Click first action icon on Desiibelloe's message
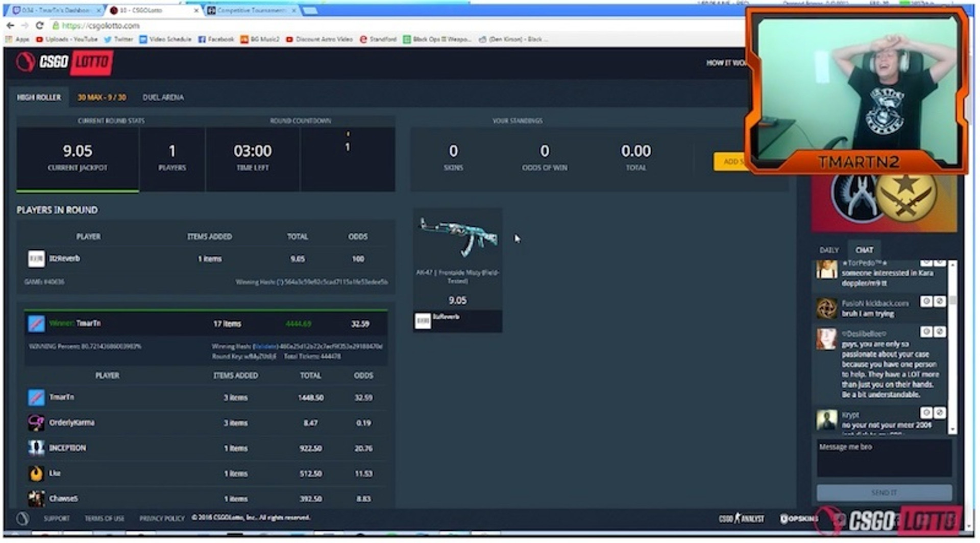Image resolution: width=980 pixels, height=543 pixels. click(x=926, y=332)
